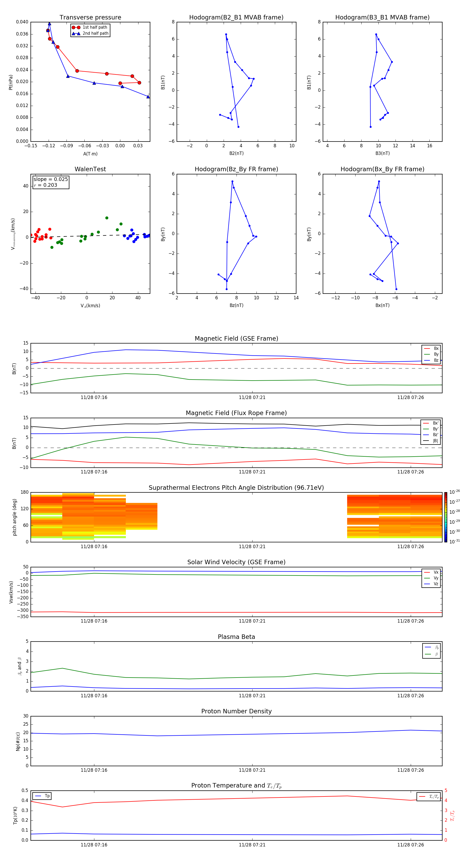The width and height of the screenshot is (473, 868).
Task: Click the β_p plasma beta legend entry
Action: [x=431, y=647]
